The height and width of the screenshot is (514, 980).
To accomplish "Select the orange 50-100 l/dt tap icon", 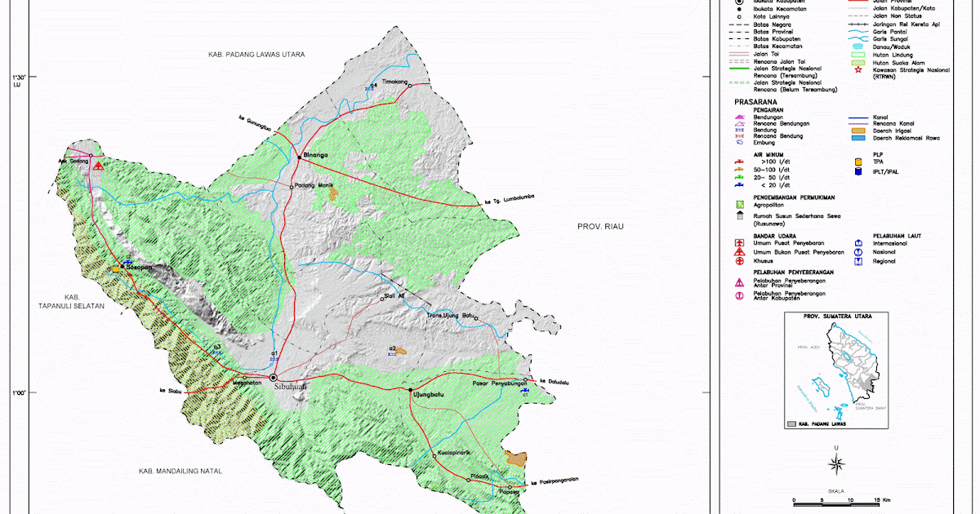I will [739, 169].
